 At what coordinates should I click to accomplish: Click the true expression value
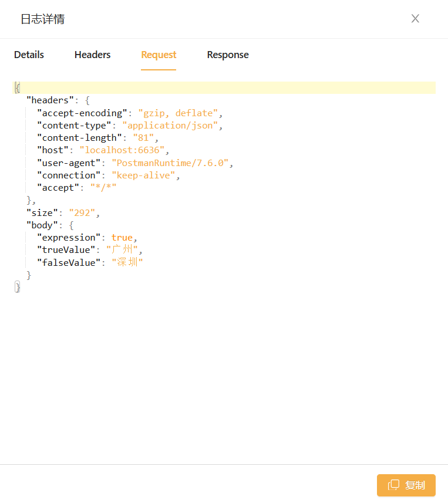[x=122, y=238]
